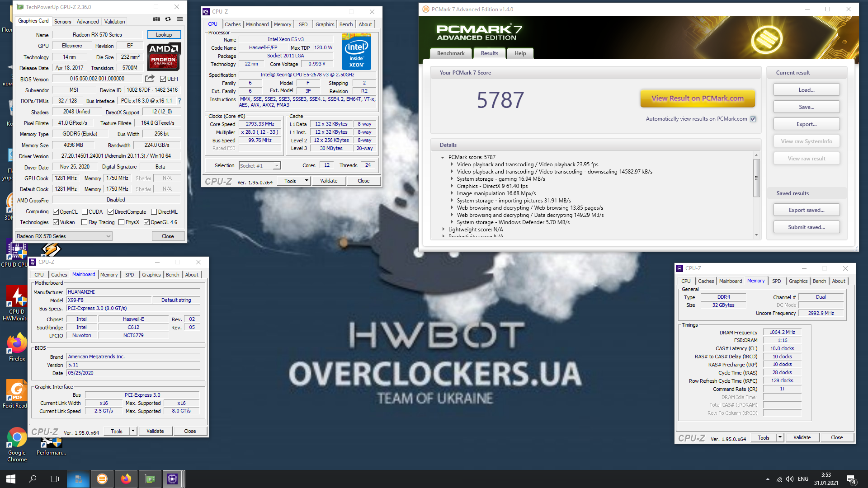Open Radeon RX 570 Series GPU dropdown
The width and height of the screenshot is (868, 488).
click(64, 236)
